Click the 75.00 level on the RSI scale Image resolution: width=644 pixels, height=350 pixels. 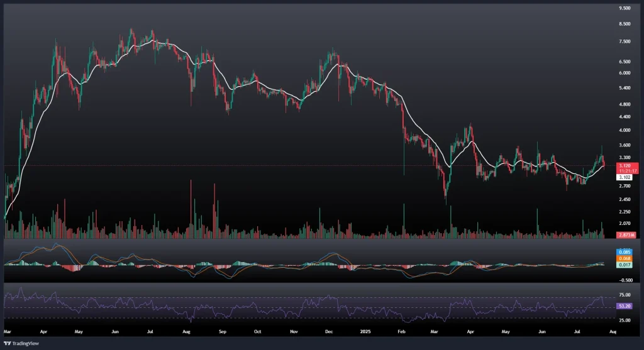pos(625,295)
